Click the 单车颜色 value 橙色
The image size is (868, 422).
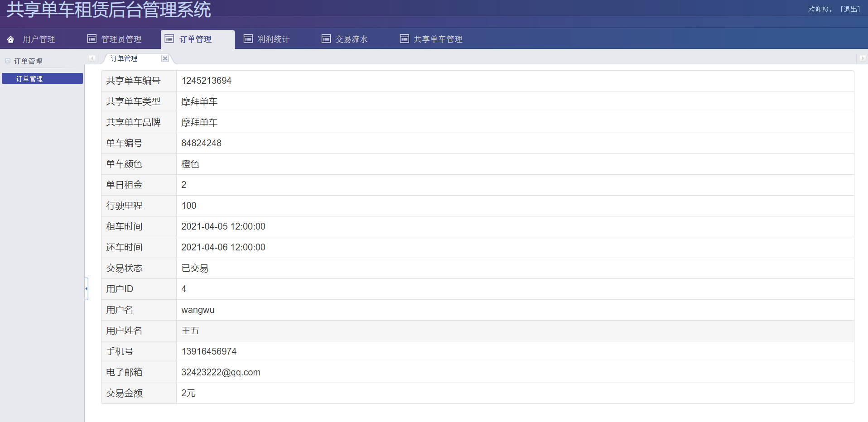click(x=190, y=164)
